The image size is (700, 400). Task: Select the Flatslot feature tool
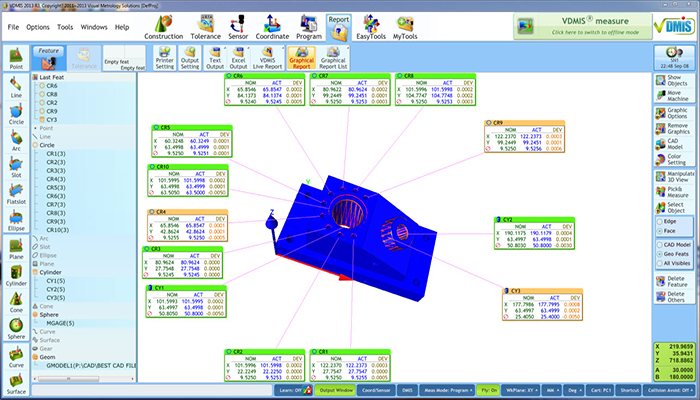[x=17, y=194]
